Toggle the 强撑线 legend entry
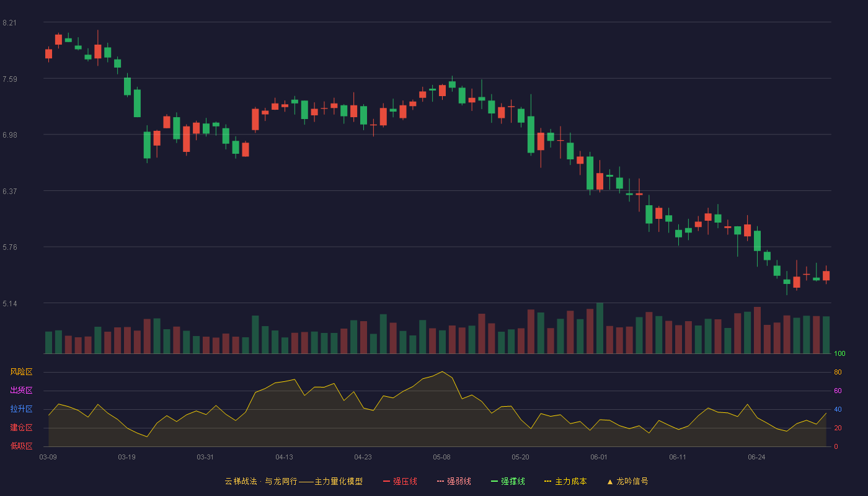Image resolution: width=868 pixels, height=496 pixels. coord(508,481)
